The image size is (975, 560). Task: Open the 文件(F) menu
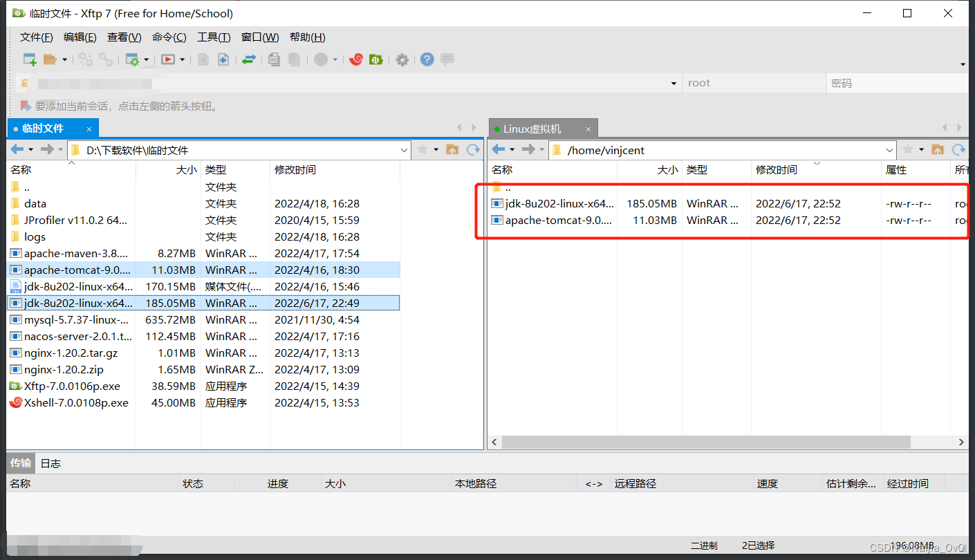pyautogui.click(x=37, y=37)
